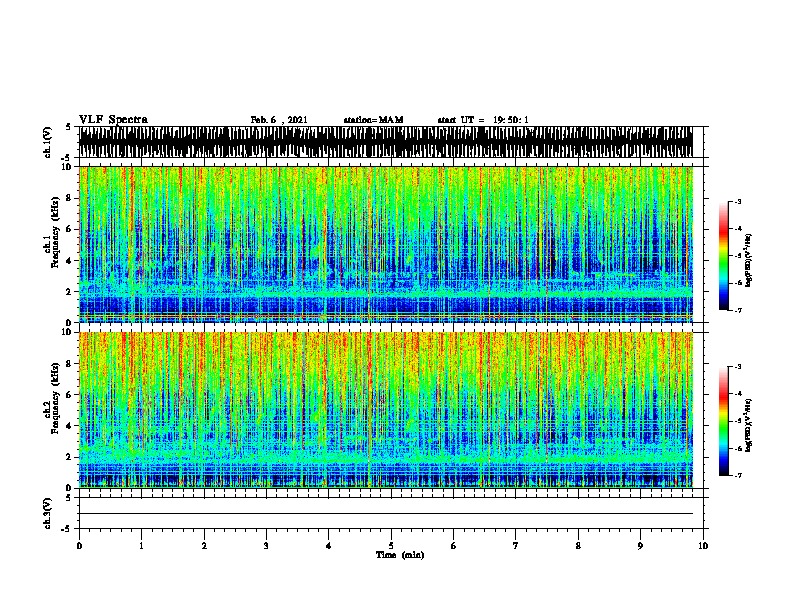This screenshot has height=612, width=792.
Task: Click the "8" kHz tick on ch.1 frequency axis
Action: [70, 198]
